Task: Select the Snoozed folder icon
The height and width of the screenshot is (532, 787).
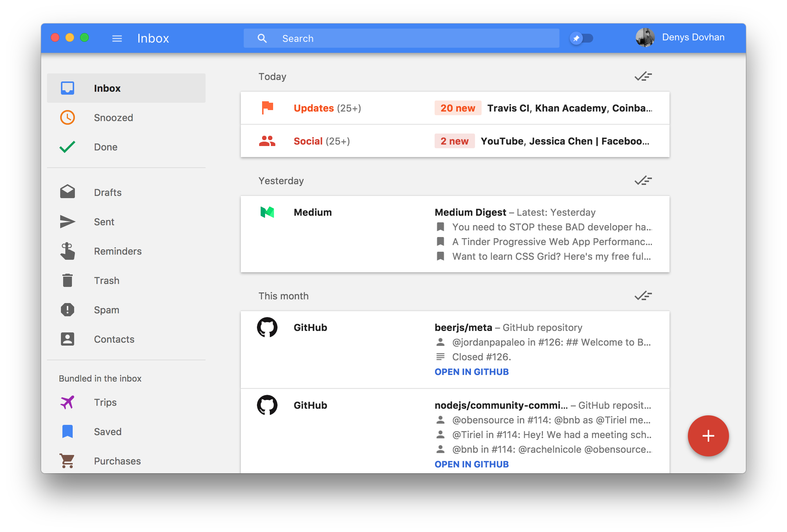Action: coord(67,117)
